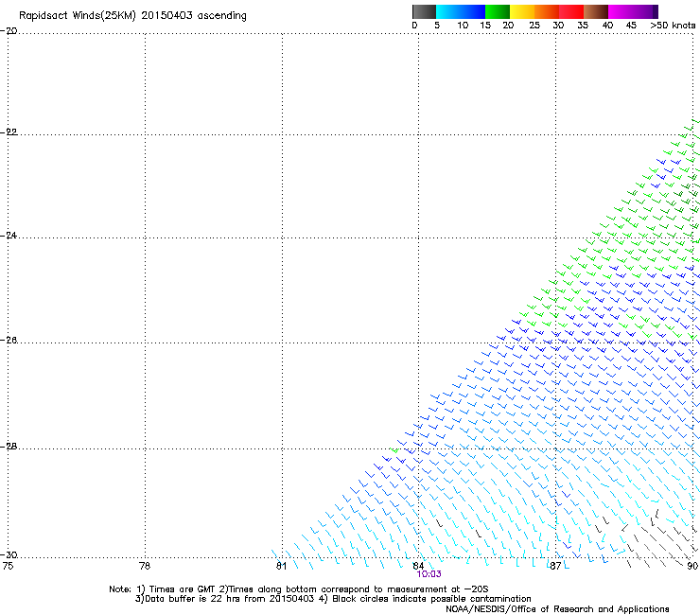Click the legend value '25'
The width and height of the screenshot is (700, 615).
[534, 26]
